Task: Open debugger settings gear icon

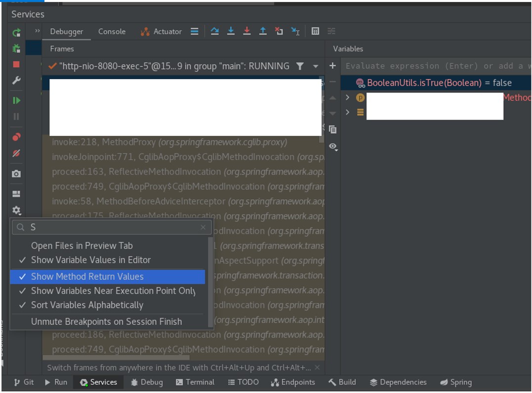Action: tap(16, 211)
